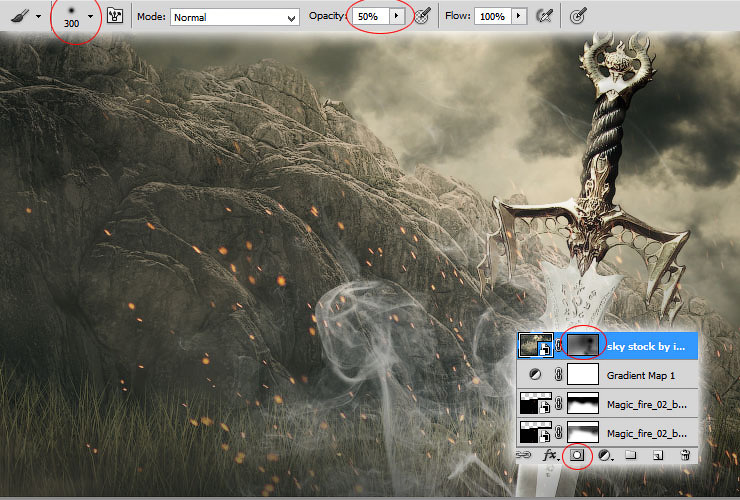Open the brush preset picker showing 300
The width and height of the screenshot is (740, 500).
tap(71, 17)
